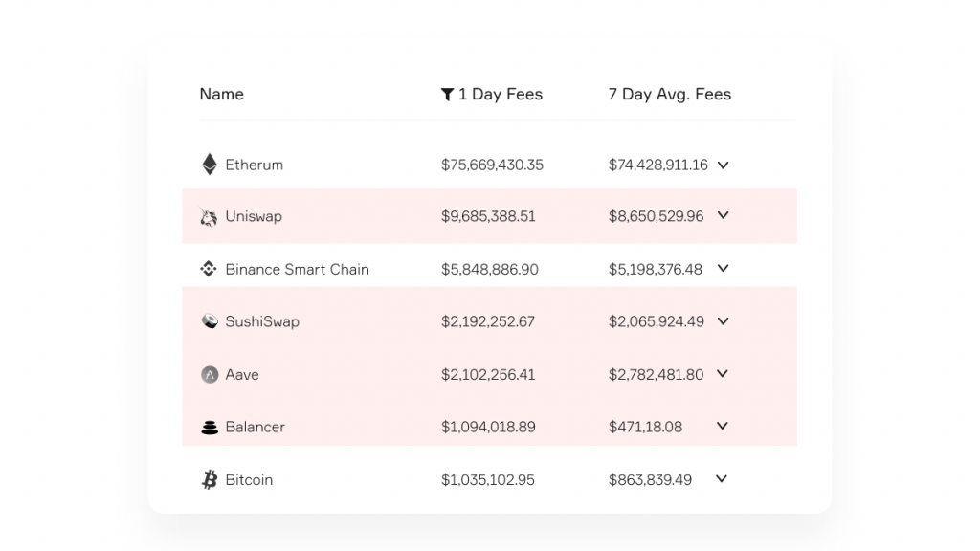
Task: Sort by 1 Day Fees column header
Action: (501, 95)
